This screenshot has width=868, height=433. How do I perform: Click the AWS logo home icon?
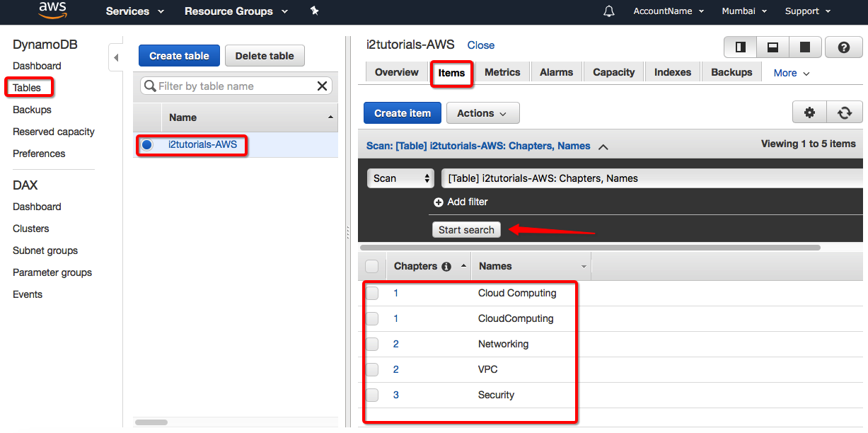click(52, 11)
